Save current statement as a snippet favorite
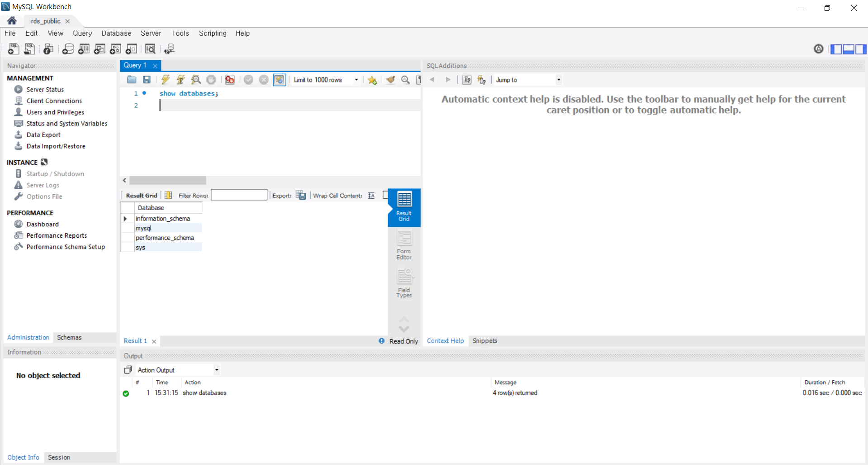Screen dimensions: 868x465 (372, 80)
